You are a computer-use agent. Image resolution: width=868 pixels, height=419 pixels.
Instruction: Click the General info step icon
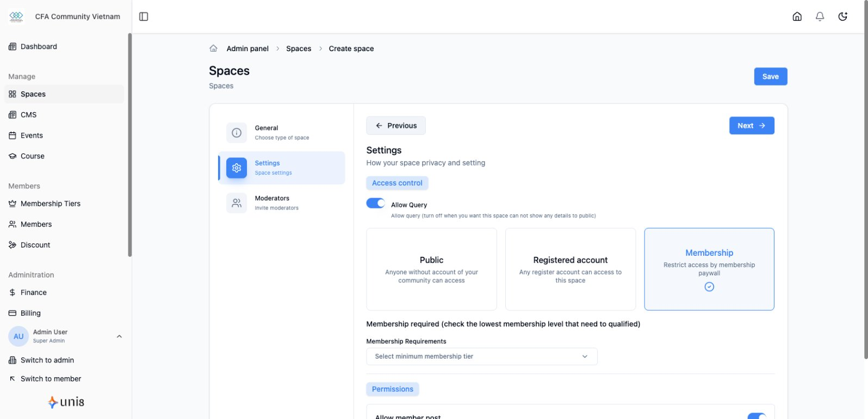point(237,133)
